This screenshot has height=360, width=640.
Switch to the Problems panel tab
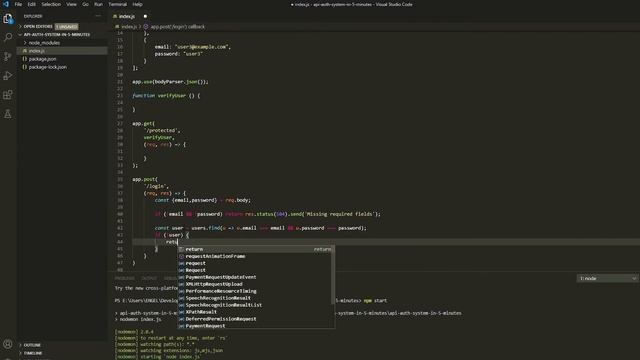[x=124, y=278]
